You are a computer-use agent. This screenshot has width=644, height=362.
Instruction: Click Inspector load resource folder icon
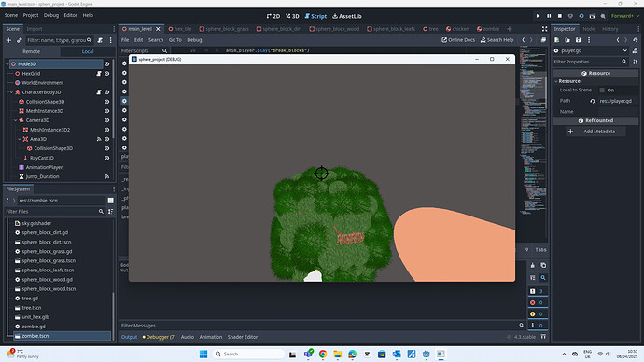tap(567, 40)
